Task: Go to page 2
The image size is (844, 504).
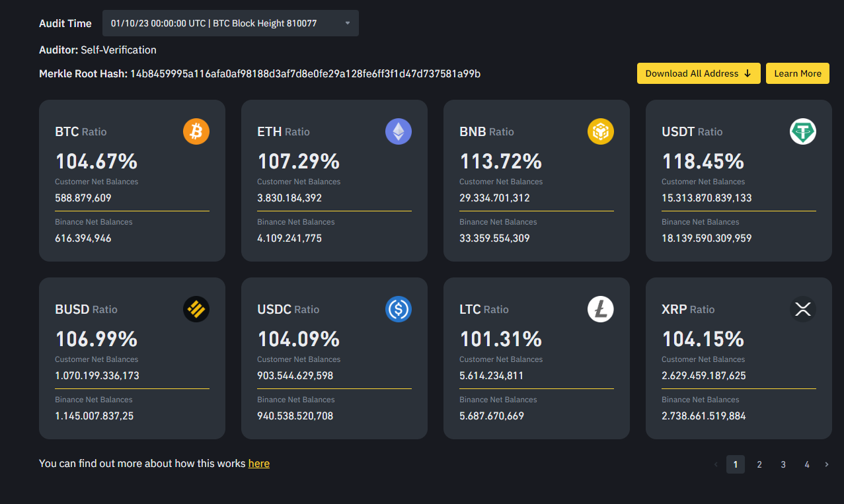Action: 759,464
